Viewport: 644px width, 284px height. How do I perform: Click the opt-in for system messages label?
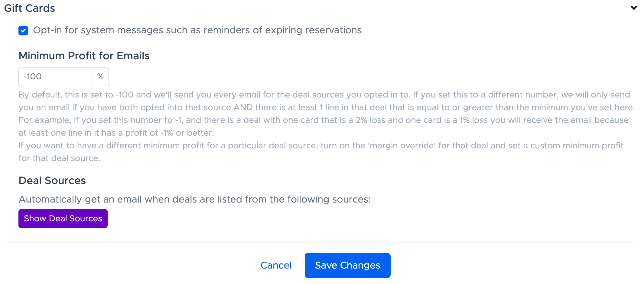[197, 30]
